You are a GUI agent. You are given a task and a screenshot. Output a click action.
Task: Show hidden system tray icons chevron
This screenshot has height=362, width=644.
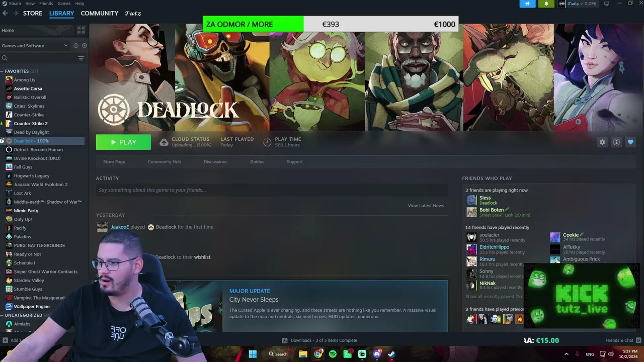tap(566, 354)
